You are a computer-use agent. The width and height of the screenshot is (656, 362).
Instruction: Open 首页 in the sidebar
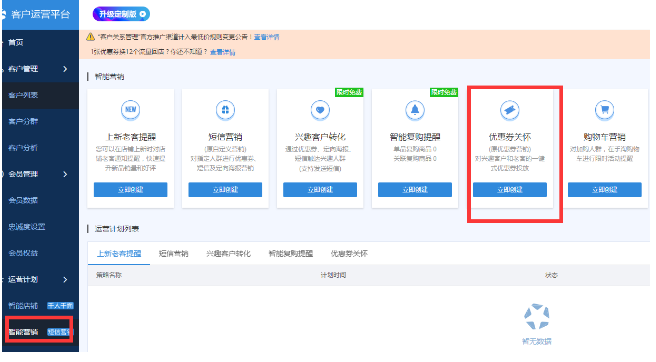pyautogui.click(x=16, y=42)
